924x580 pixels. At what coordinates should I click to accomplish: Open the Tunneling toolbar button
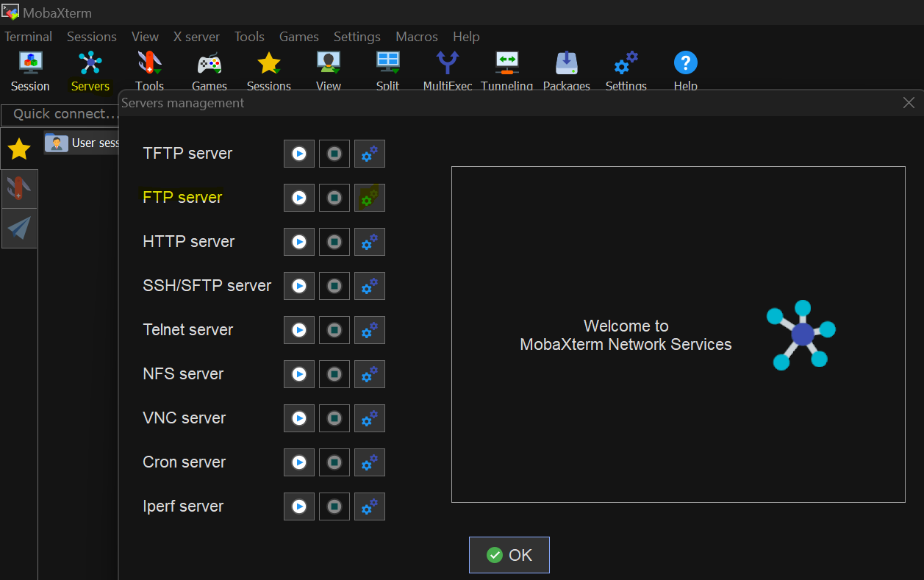coord(507,71)
